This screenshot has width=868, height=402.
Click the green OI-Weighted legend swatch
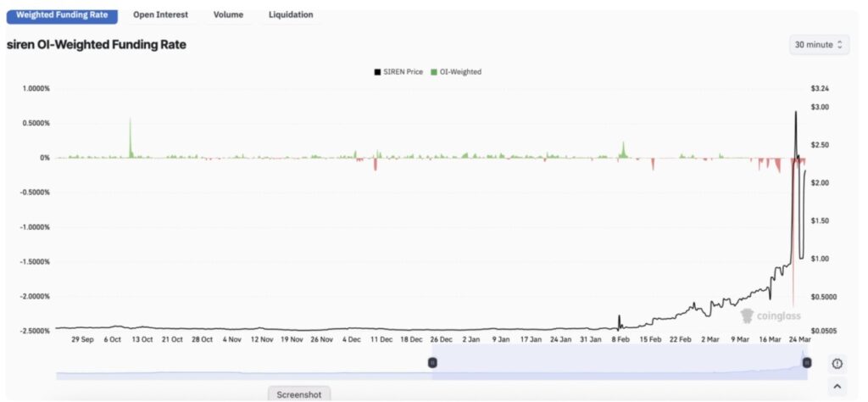point(435,72)
